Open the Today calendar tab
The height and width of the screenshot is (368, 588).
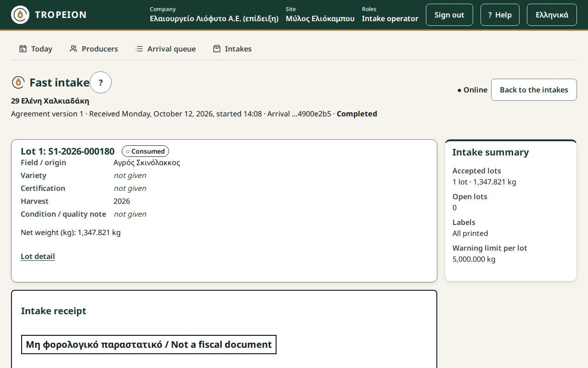pos(36,49)
